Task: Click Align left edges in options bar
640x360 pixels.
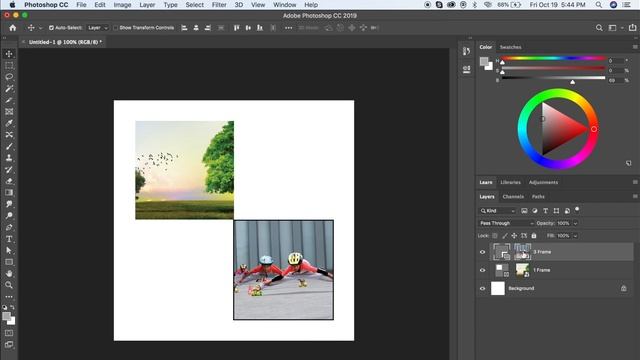Action: click(184, 28)
